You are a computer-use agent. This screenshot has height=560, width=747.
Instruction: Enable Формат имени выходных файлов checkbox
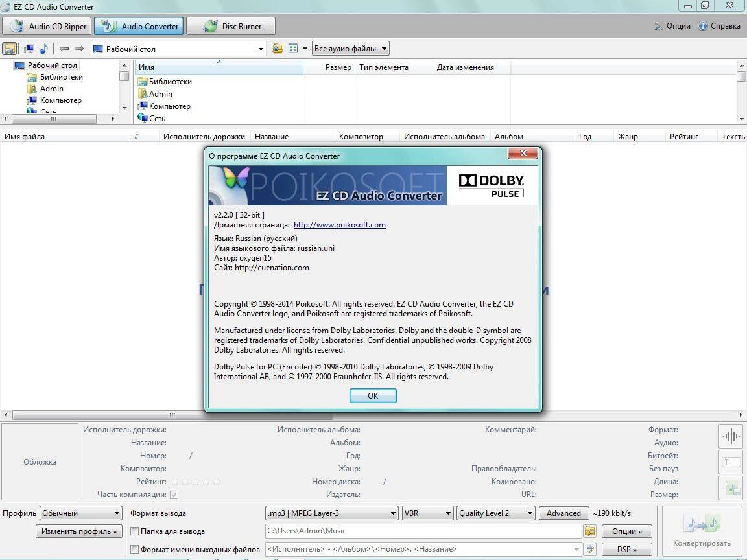point(135,550)
